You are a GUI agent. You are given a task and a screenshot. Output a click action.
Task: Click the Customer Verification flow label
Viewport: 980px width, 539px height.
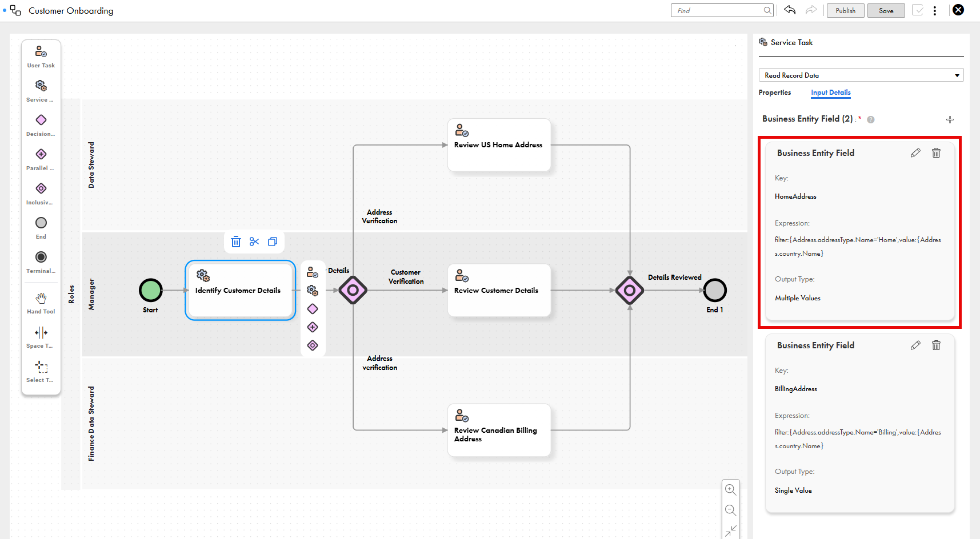pos(406,277)
